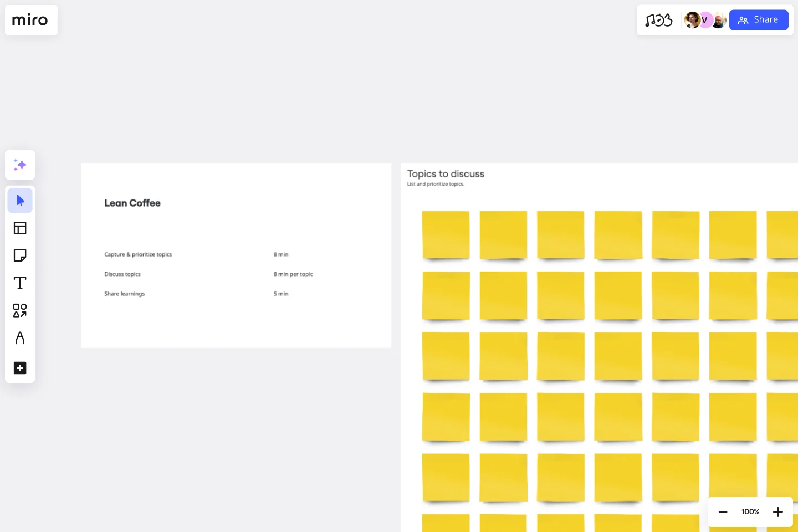Zoom out with the minus button
798x532 pixels.
tap(723, 512)
